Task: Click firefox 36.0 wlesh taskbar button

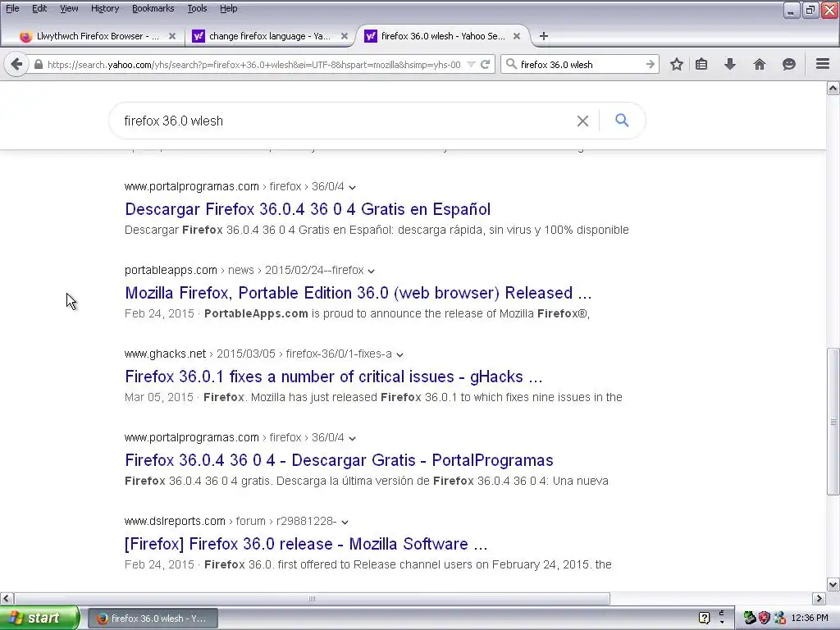Action: pyautogui.click(x=153, y=618)
